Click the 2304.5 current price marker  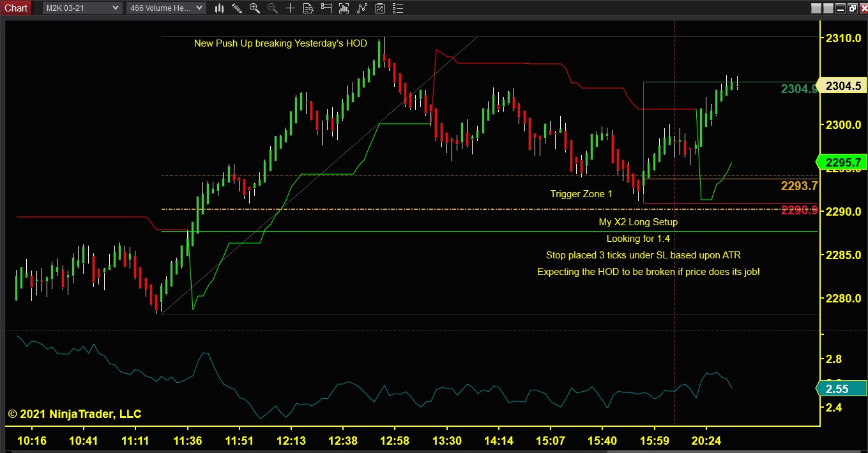[x=843, y=86]
